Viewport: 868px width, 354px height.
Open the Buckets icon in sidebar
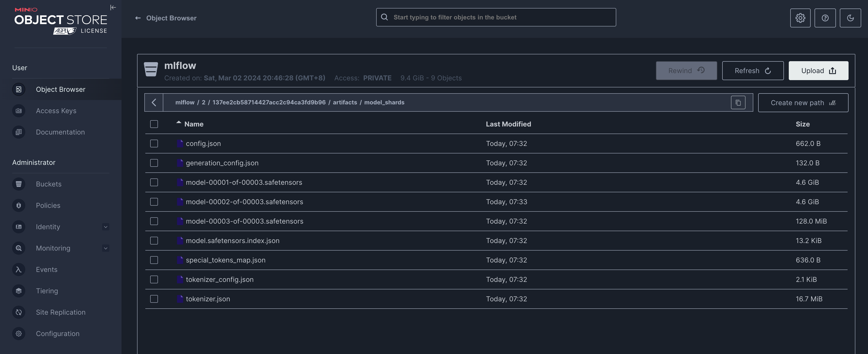tap(19, 184)
